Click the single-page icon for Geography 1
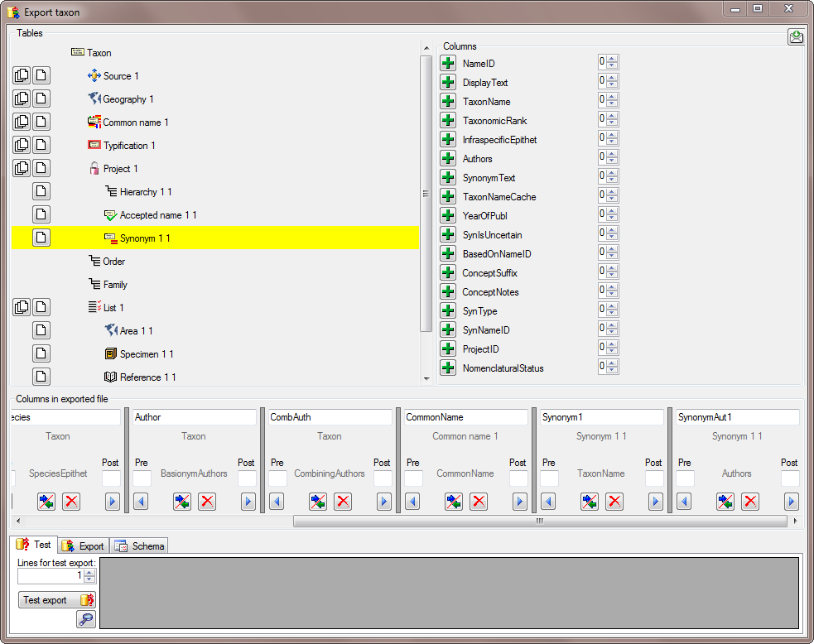This screenshot has height=644, width=814. tap(41, 99)
